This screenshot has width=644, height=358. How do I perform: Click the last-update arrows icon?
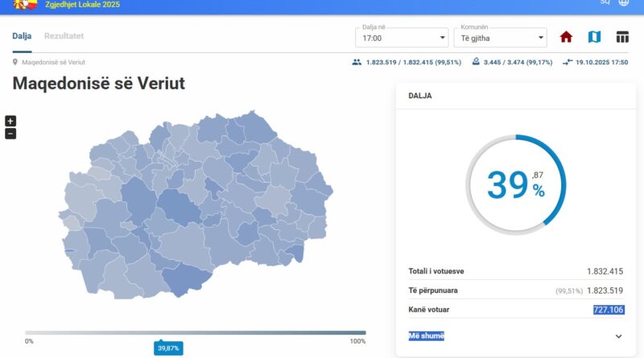click(568, 62)
